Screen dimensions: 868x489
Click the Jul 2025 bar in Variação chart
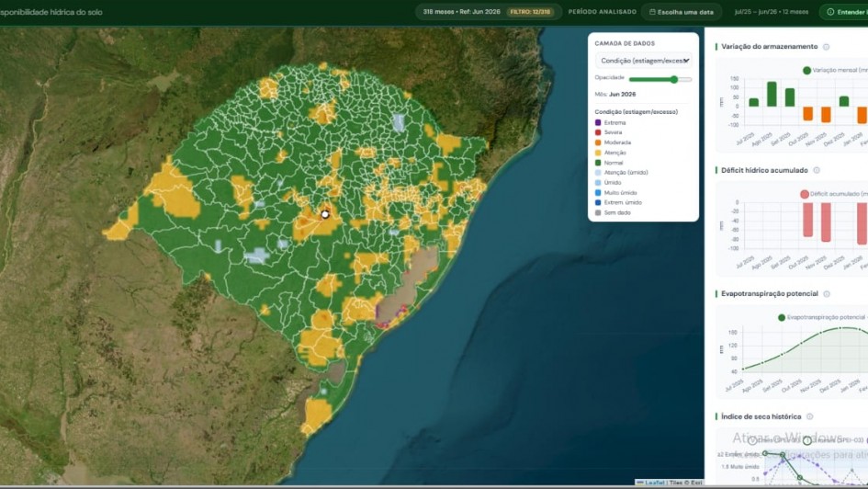(x=753, y=102)
